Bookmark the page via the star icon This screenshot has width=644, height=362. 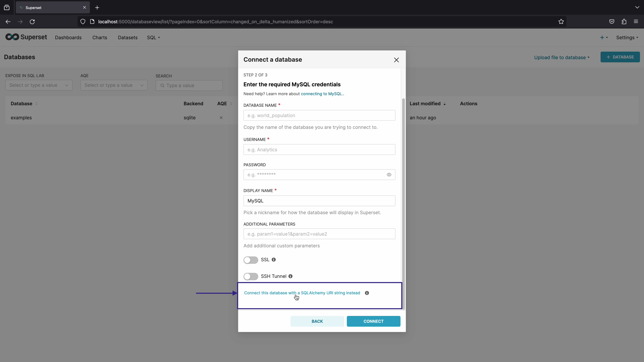pyautogui.click(x=561, y=21)
